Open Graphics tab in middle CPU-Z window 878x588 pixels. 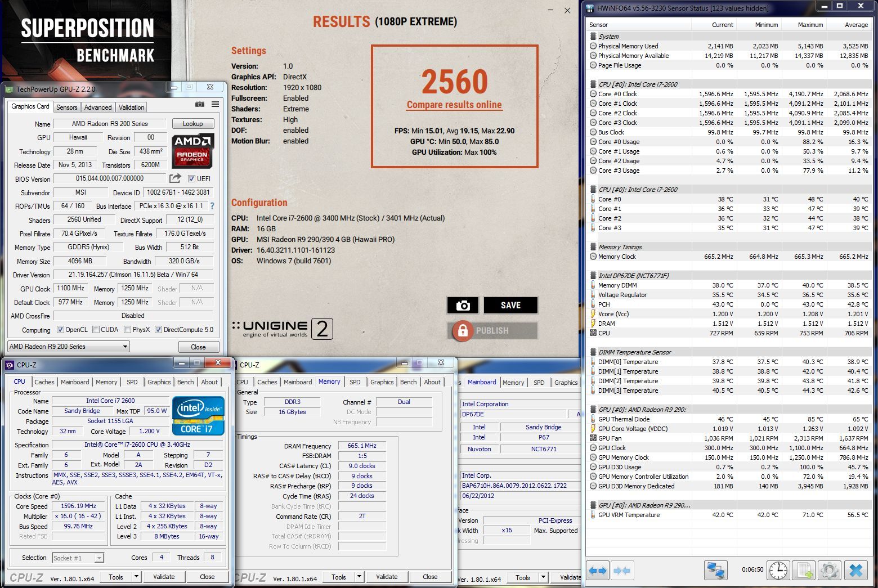click(x=382, y=382)
